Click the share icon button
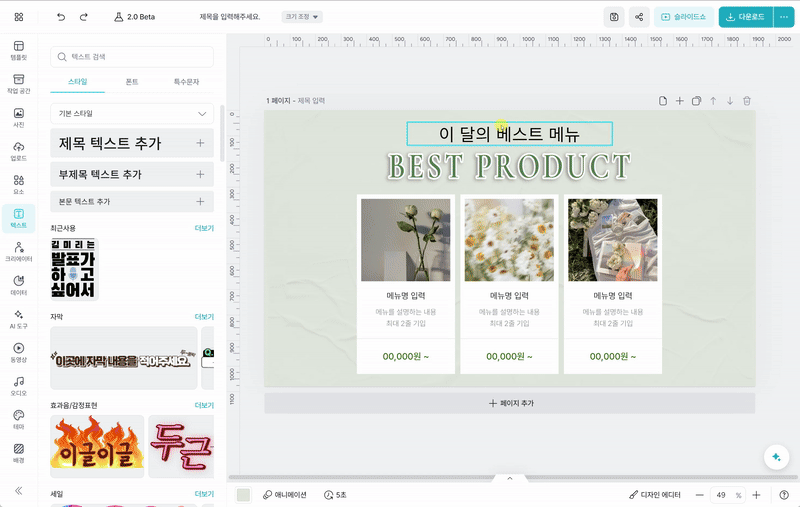800x507 pixels. click(639, 17)
